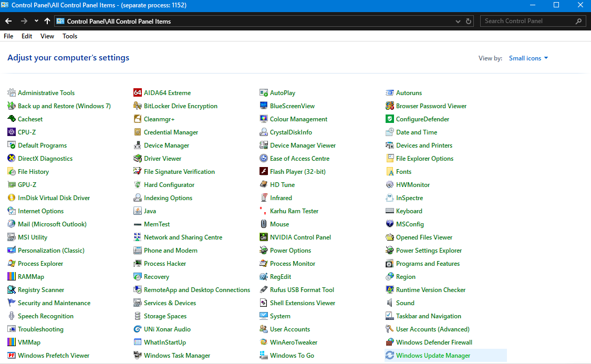The width and height of the screenshot is (591, 364).
Task: Click the GPU-Z icon
Action: point(12,185)
